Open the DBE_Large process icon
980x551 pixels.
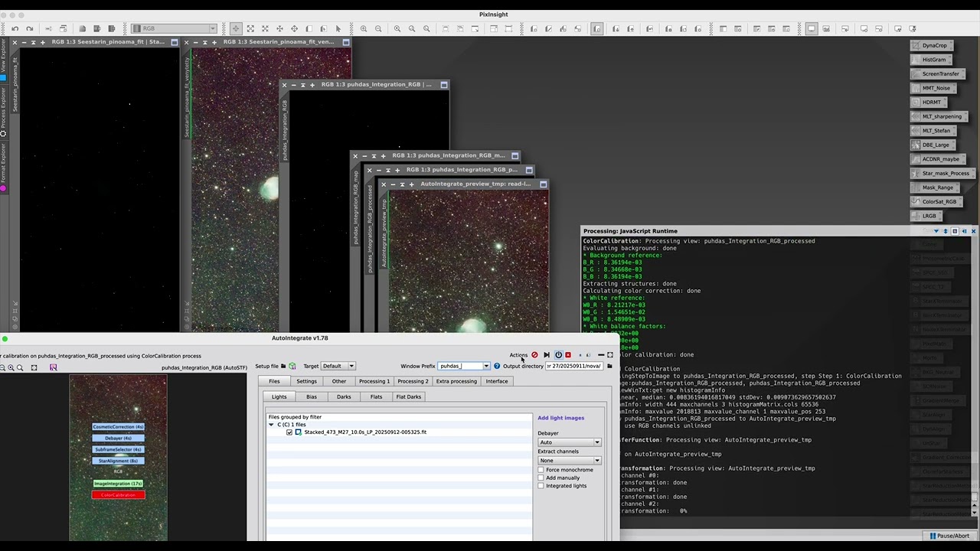pos(932,145)
